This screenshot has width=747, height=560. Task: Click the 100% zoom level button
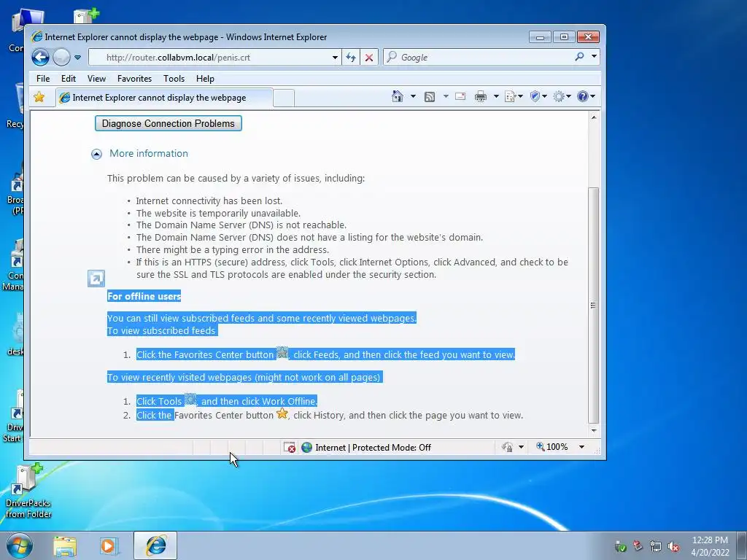(552, 447)
